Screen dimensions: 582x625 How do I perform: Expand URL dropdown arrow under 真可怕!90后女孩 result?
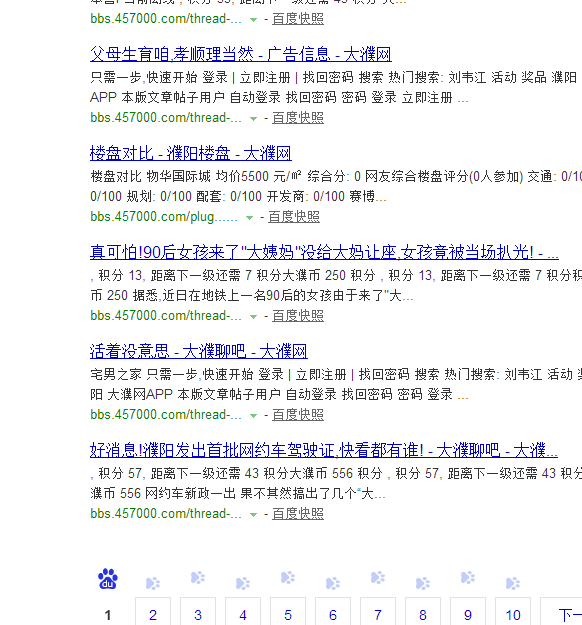pos(253,316)
